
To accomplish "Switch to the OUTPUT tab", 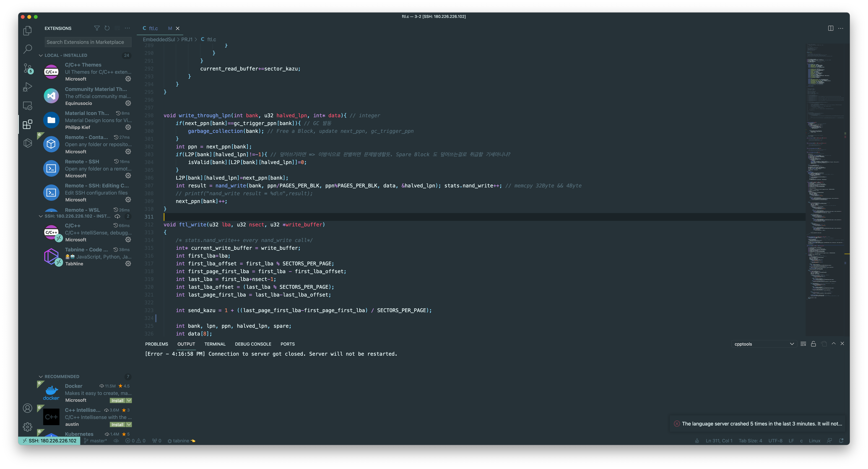I will click(x=186, y=344).
